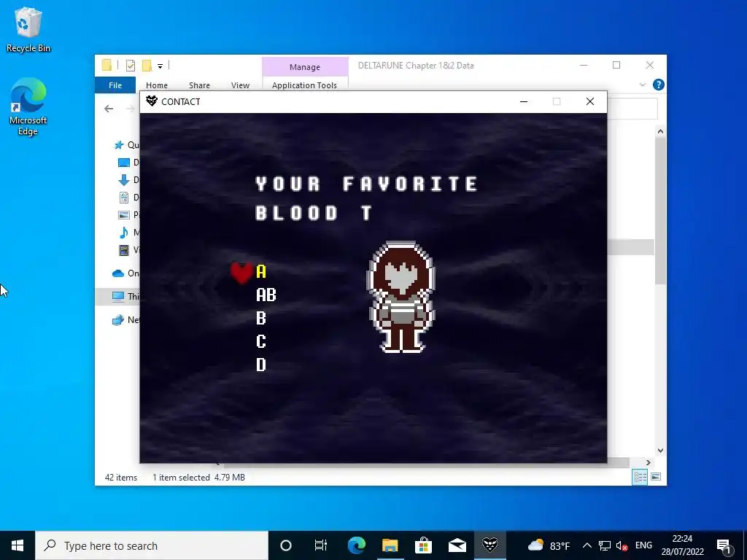The height and width of the screenshot is (560, 747).
Task: Click Explorer vertical scrollbar down arrow
Action: [660, 450]
